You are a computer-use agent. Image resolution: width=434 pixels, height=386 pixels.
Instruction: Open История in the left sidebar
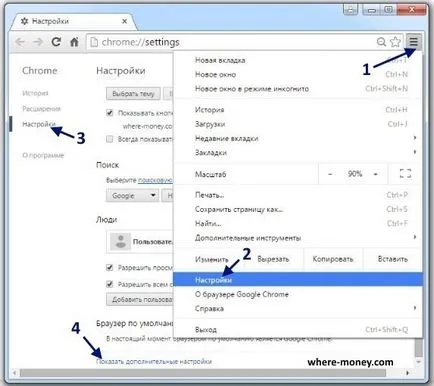coord(35,93)
